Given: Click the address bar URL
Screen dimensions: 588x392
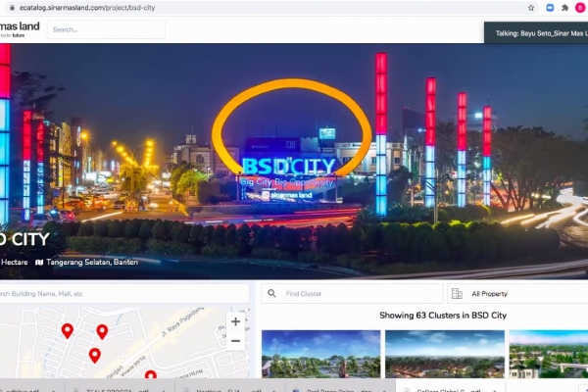Looking at the screenshot, I should pos(88,8).
